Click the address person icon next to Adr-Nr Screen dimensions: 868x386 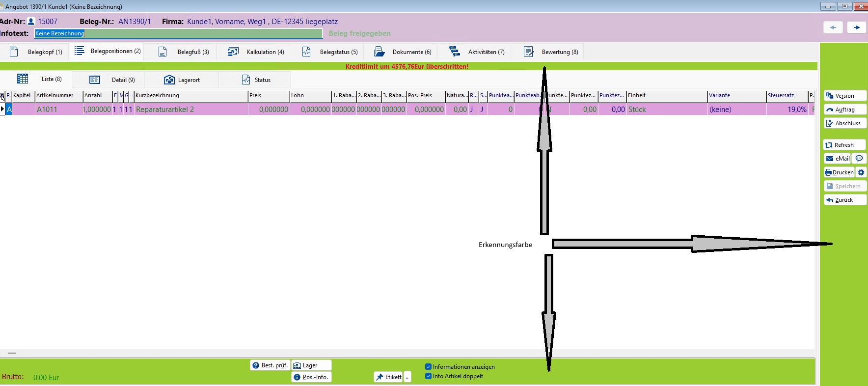31,22
